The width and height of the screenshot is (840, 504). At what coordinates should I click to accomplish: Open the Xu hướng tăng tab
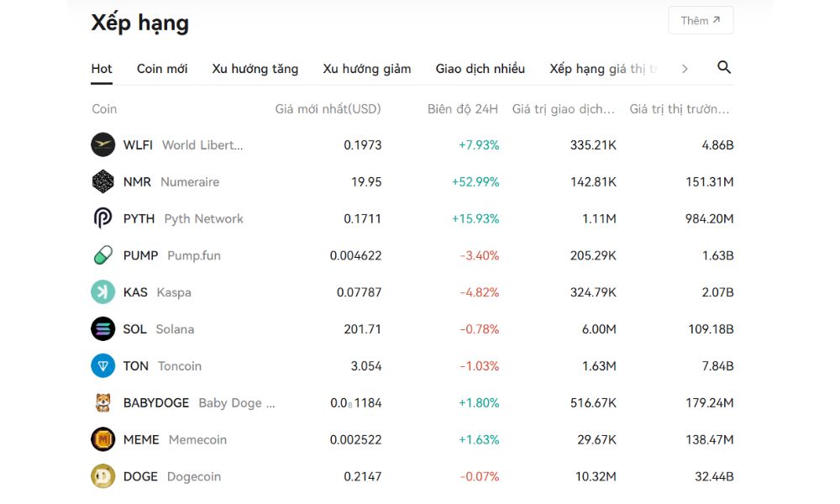(255, 68)
